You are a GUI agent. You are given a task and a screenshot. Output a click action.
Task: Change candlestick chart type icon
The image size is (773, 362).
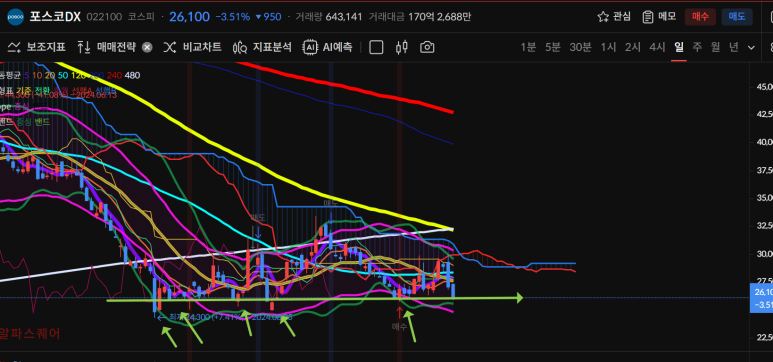point(401,47)
